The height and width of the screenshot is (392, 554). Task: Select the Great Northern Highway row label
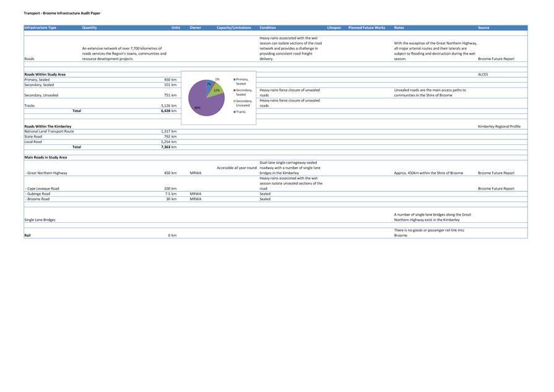pyautogui.click(x=46, y=173)
